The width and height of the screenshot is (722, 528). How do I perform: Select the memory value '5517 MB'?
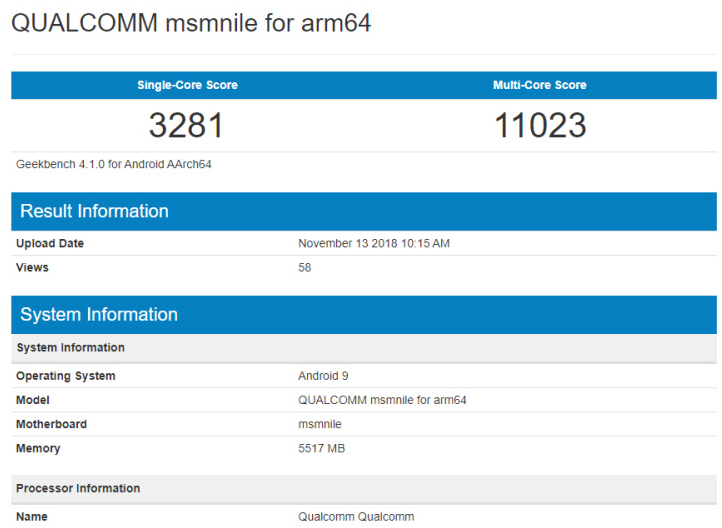[321, 448]
